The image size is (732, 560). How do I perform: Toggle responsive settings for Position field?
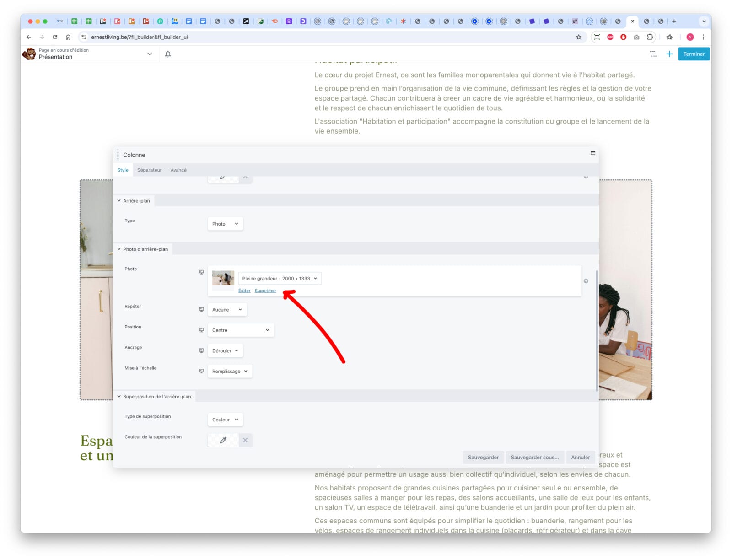tap(201, 330)
